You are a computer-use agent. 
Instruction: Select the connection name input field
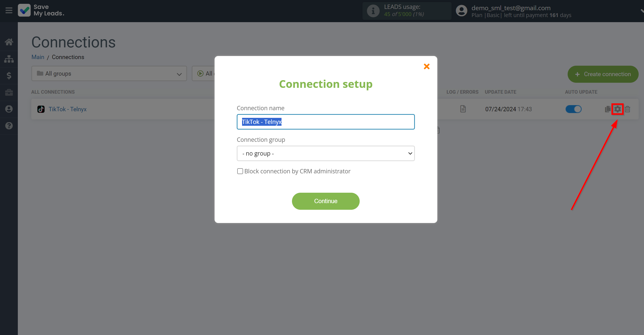tap(326, 122)
